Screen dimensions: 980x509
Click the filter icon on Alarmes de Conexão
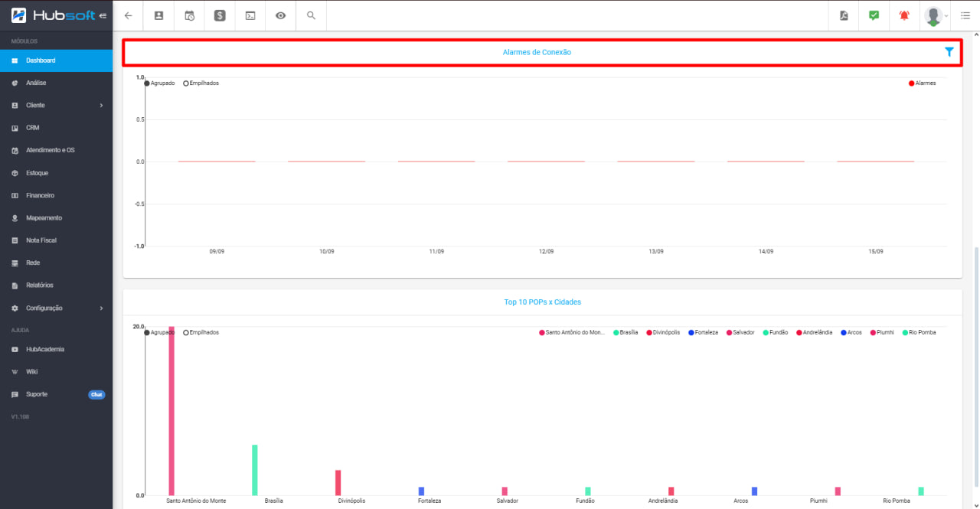pos(949,52)
